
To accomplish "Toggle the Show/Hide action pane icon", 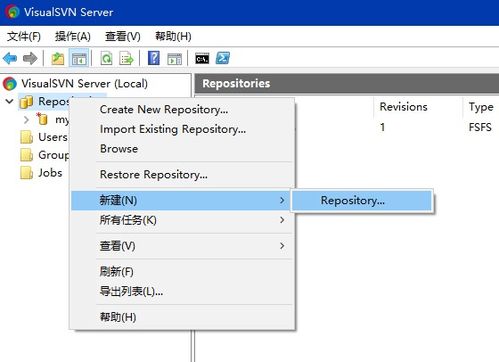I will [x=175, y=59].
